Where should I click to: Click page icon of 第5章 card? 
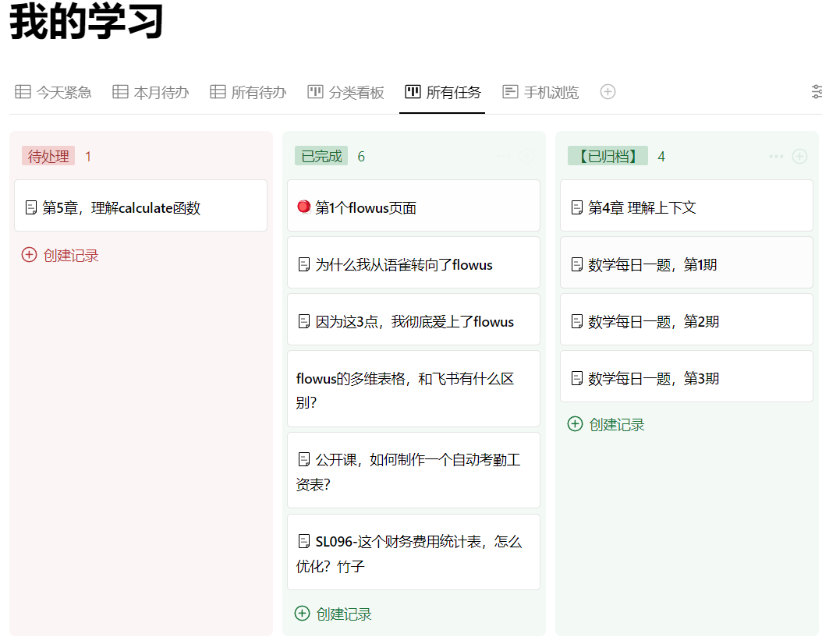31,207
